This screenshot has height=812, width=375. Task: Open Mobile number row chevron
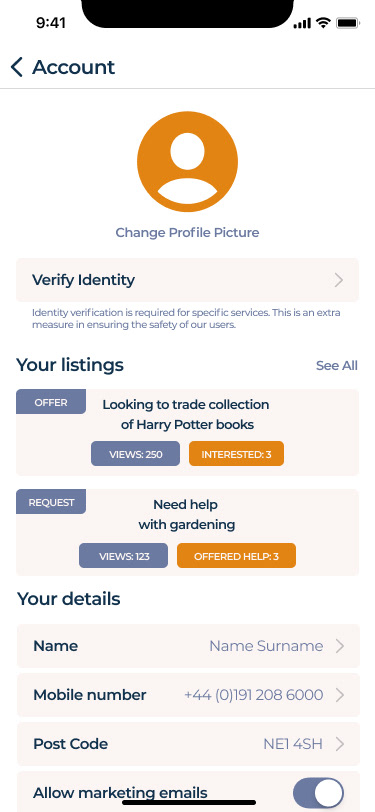(x=340, y=695)
